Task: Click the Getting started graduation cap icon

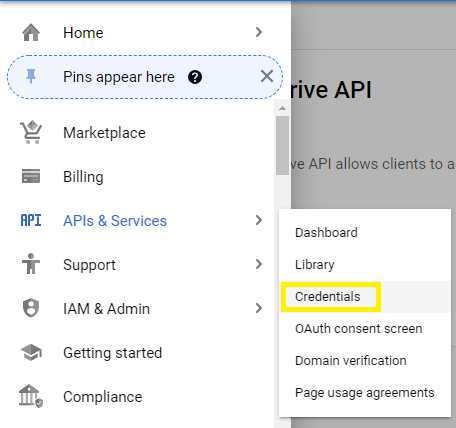Action: (31, 352)
